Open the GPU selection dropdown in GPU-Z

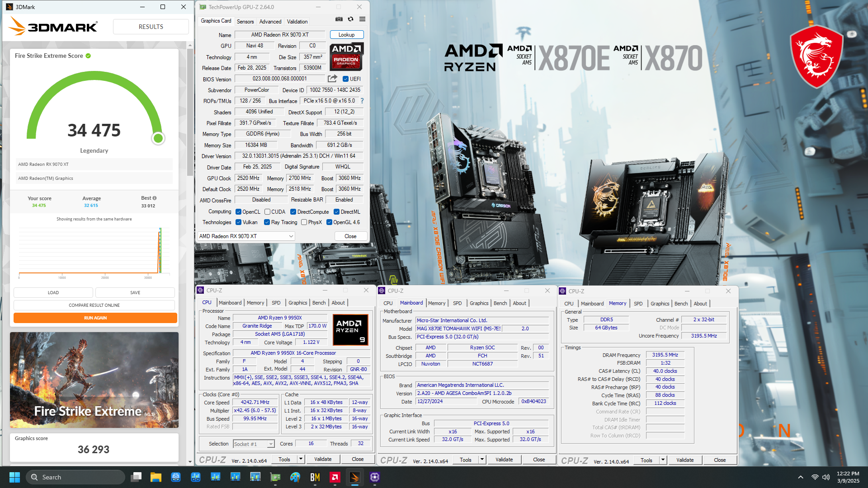tap(246, 236)
